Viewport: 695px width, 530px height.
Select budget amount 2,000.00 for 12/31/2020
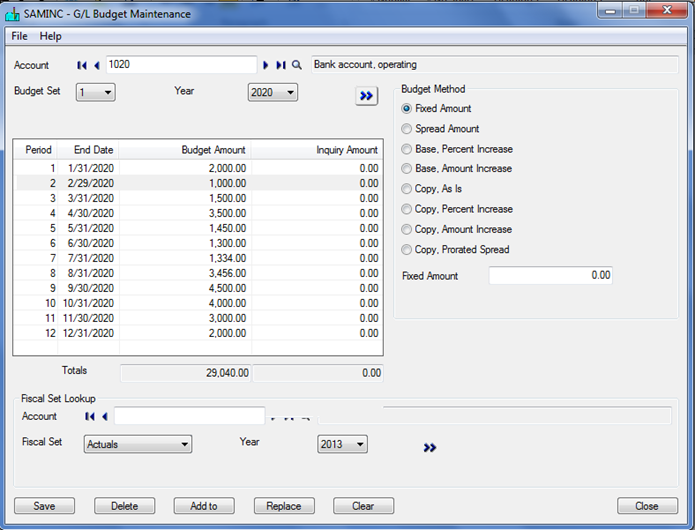(185, 333)
